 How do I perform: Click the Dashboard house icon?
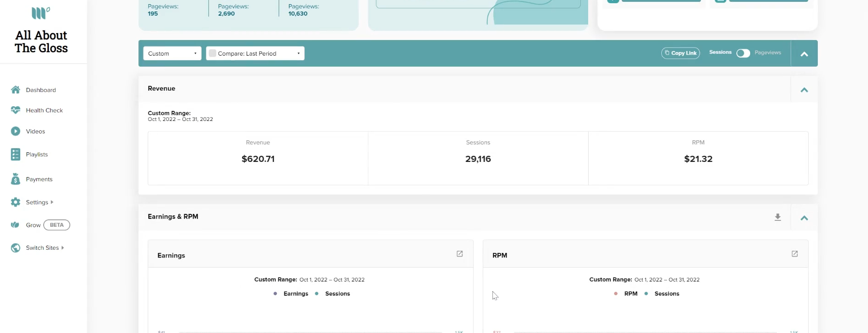pyautogui.click(x=16, y=90)
